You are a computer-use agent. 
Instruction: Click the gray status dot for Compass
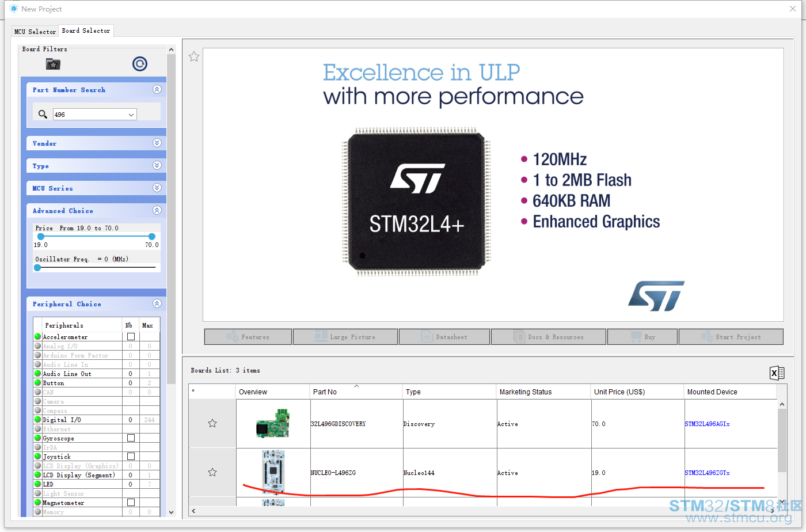pos(38,411)
